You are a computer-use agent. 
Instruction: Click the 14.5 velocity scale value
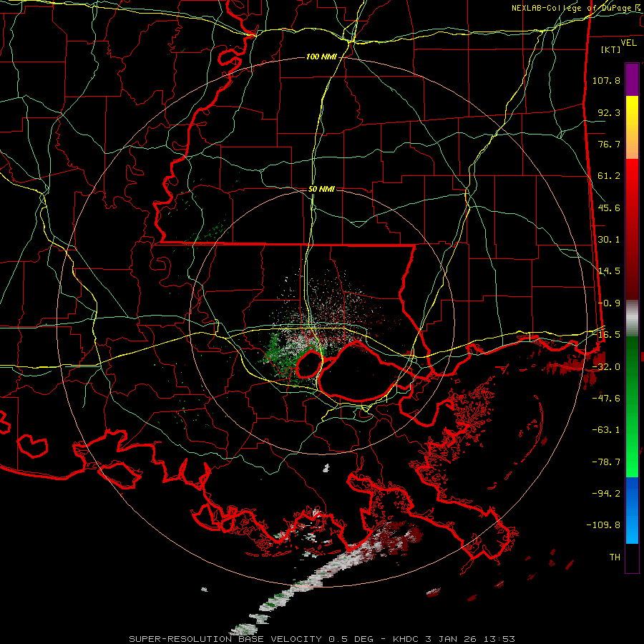(609, 271)
